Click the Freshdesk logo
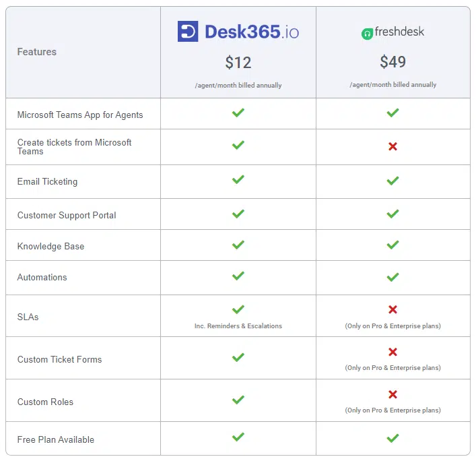This screenshot has width=476, height=461. coord(393,32)
